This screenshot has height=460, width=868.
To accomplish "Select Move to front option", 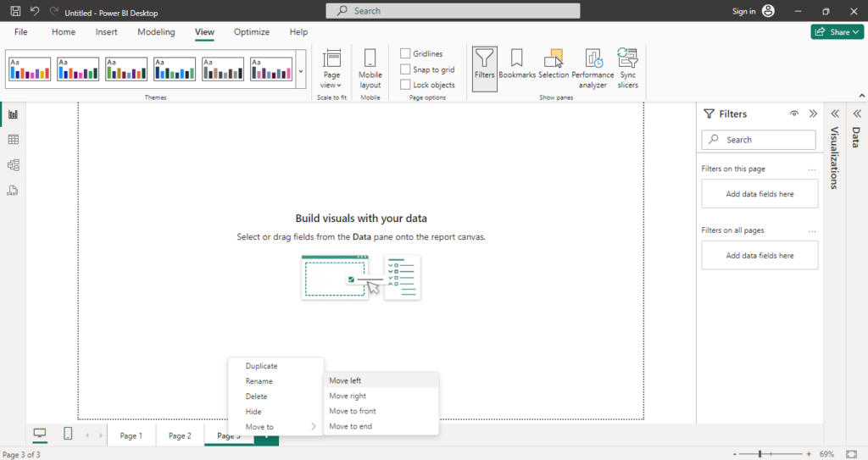I will click(x=381, y=411).
